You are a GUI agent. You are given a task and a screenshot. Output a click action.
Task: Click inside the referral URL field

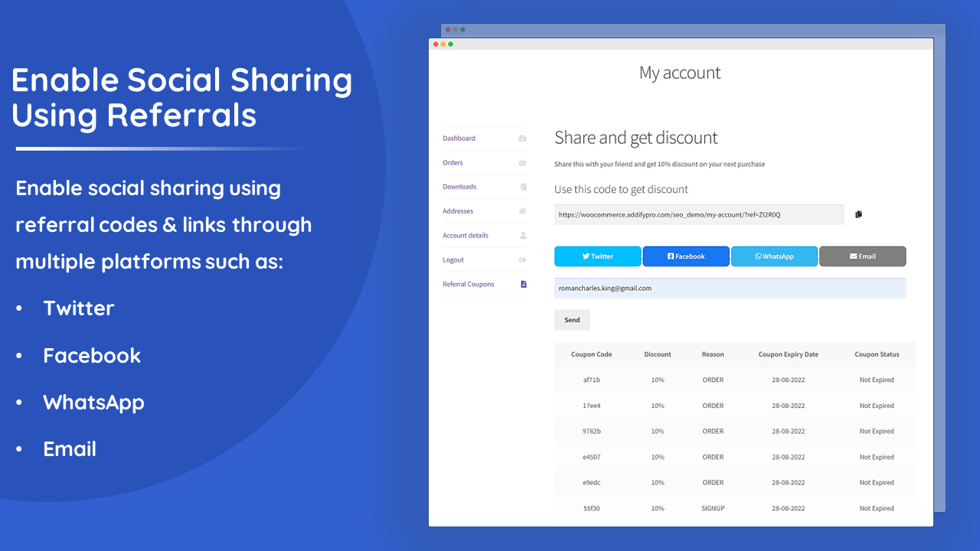coord(699,215)
